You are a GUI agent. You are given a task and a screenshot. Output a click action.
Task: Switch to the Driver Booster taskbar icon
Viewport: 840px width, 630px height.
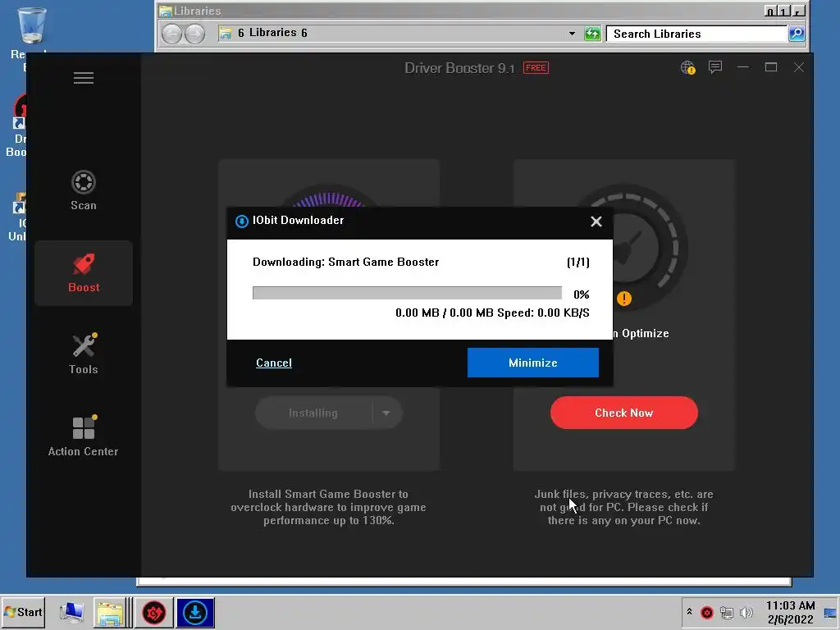point(153,612)
